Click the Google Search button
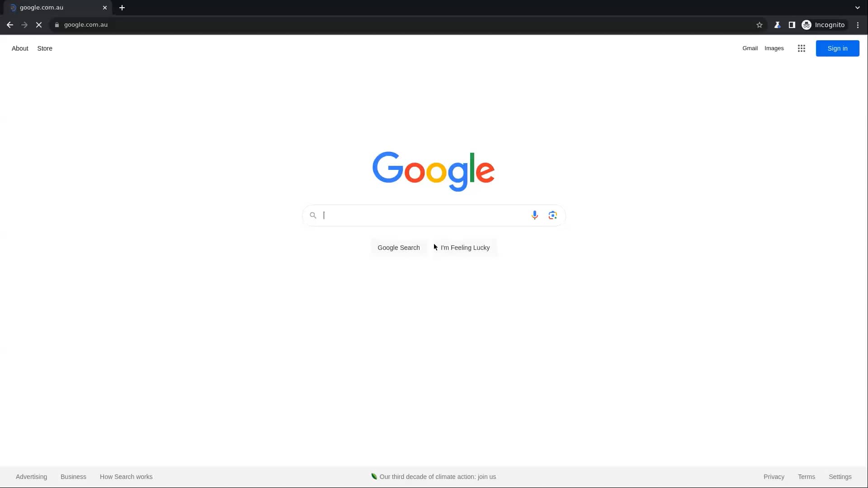This screenshot has height=488, width=868. pyautogui.click(x=398, y=247)
